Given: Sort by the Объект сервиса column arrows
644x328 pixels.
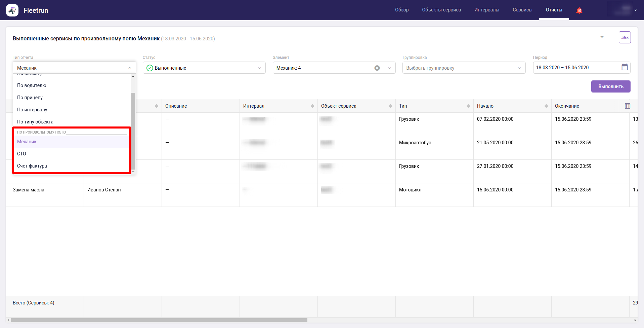Looking at the screenshot, I should pos(390,106).
